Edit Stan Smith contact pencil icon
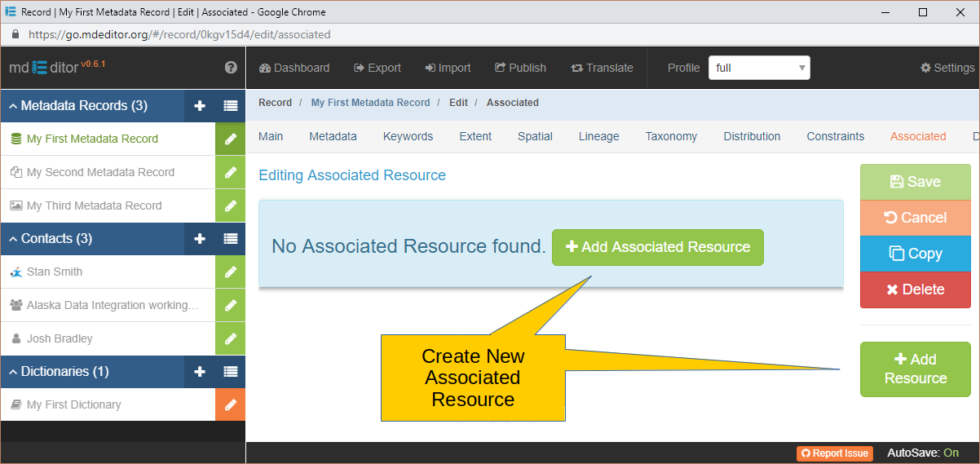 point(231,272)
